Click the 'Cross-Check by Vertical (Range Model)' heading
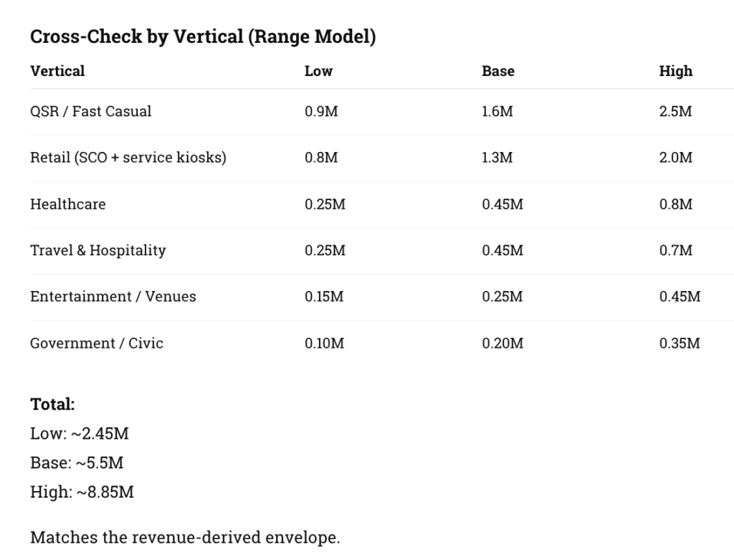Image resolution: width=734 pixels, height=560 pixels. pos(203,37)
